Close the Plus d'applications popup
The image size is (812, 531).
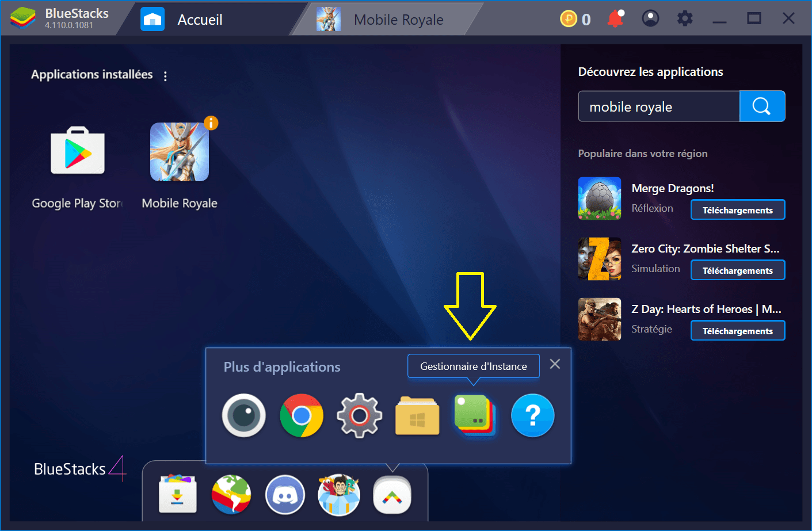pyautogui.click(x=555, y=364)
